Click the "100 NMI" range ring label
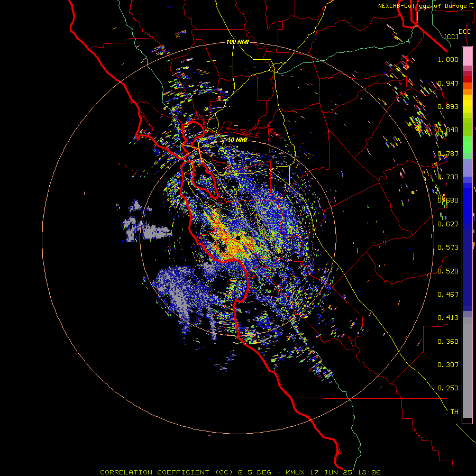The image size is (476, 476). [x=237, y=42]
